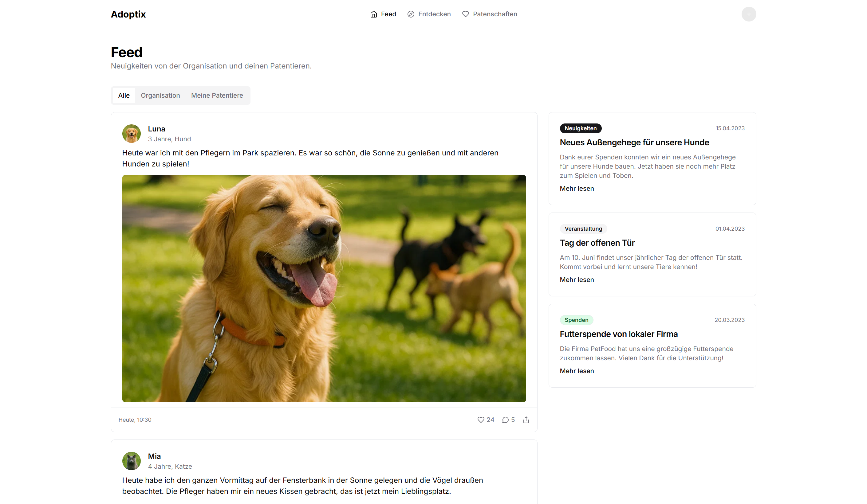This screenshot has width=867, height=504.
Task: Switch to the Alle filter tab
Action: [124, 95]
